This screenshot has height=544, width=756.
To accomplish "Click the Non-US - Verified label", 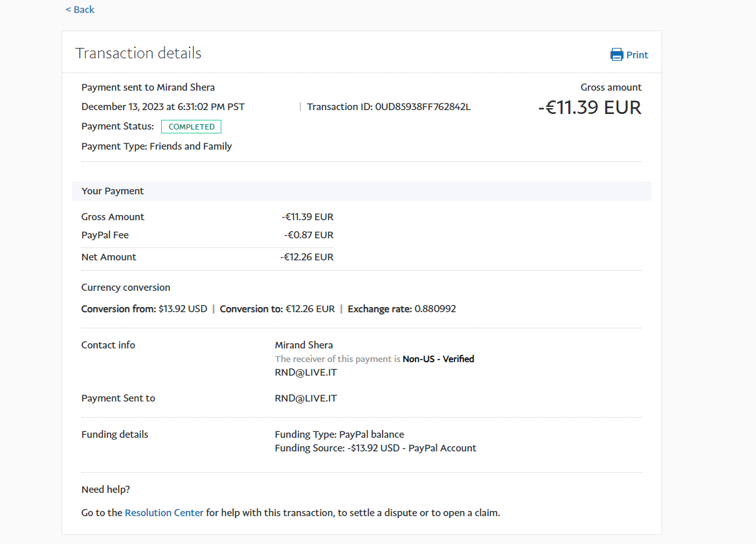I will 438,359.
